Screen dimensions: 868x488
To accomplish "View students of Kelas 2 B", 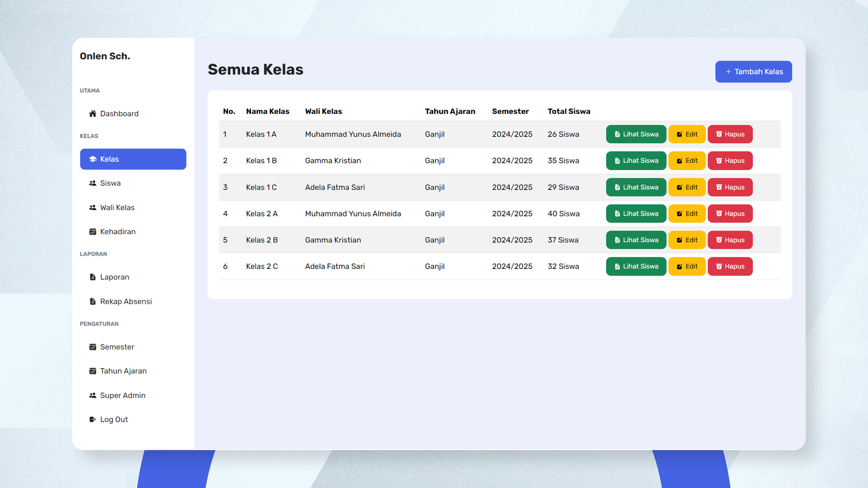I will coord(636,240).
